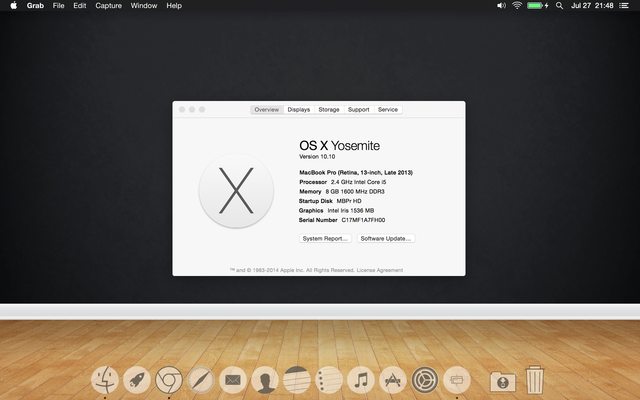640x400 pixels.
Task: Open System Preferences gear icon in dock
Action: pyautogui.click(x=425, y=380)
